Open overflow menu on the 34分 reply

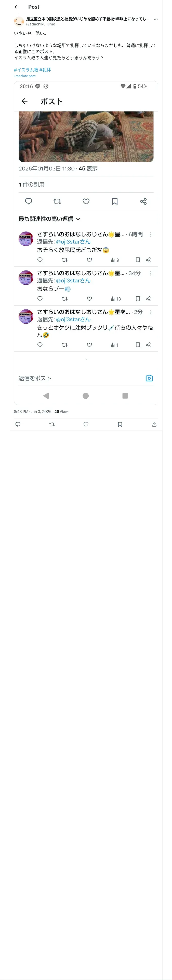click(x=151, y=273)
